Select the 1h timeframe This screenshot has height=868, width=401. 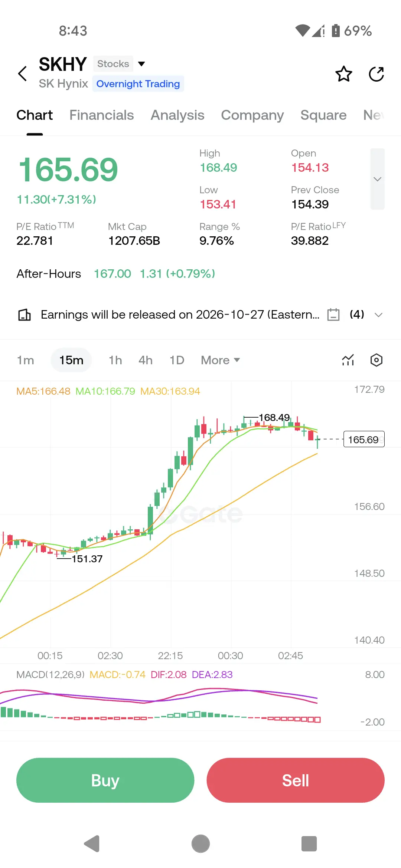coord(115,360)
